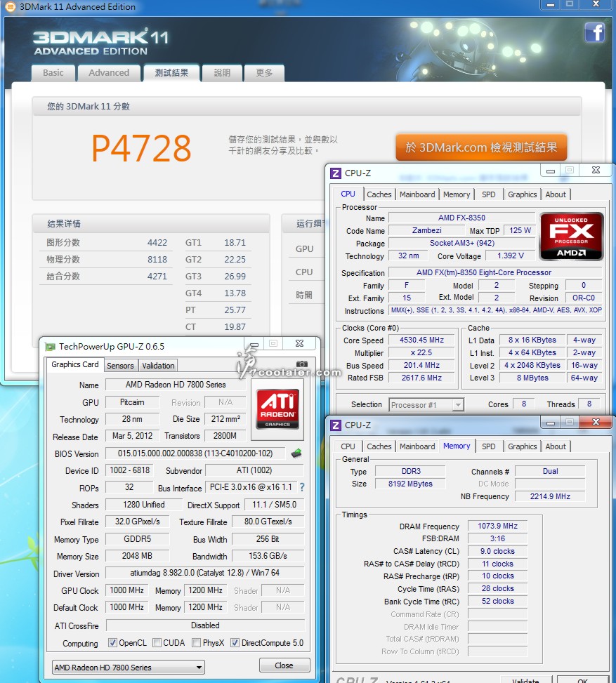The height and width of the screenshot is (683, 616).
Task: Open Mainboard tab in upper CPU-Z window
Action: [x=417, y=194]
